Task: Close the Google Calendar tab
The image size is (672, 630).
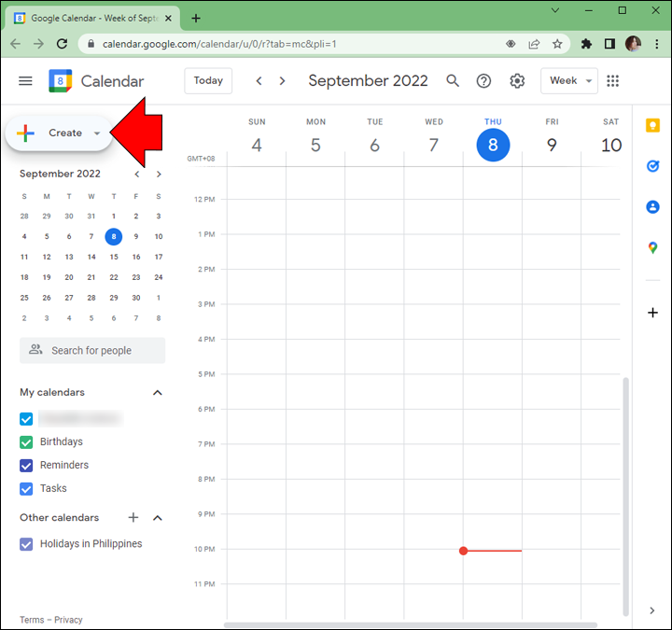Action: pyautogui.click(x=168, y=19)
